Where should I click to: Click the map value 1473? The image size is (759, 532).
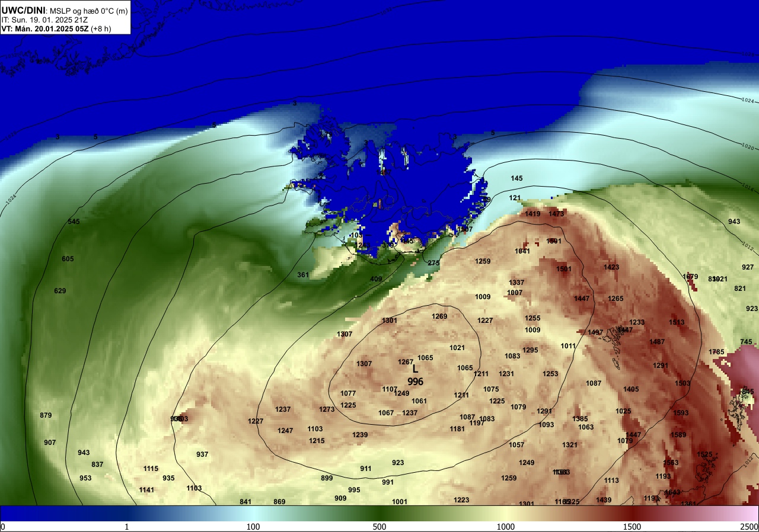[556, 214]
